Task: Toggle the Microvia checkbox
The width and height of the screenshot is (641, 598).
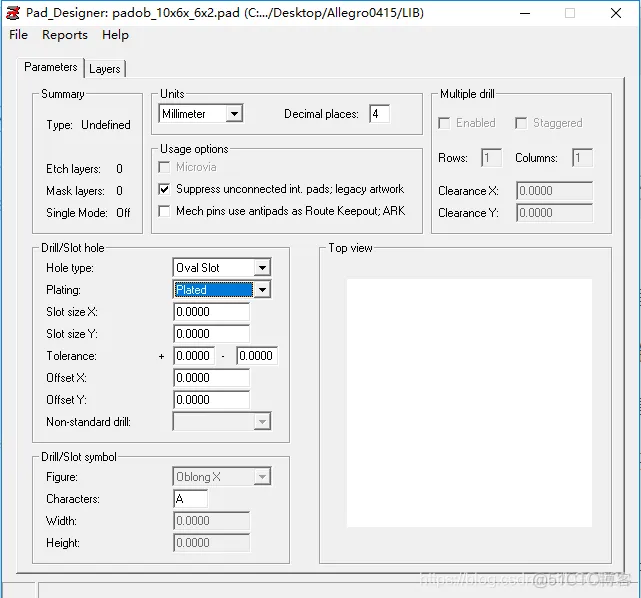Action: pos(164,167)
